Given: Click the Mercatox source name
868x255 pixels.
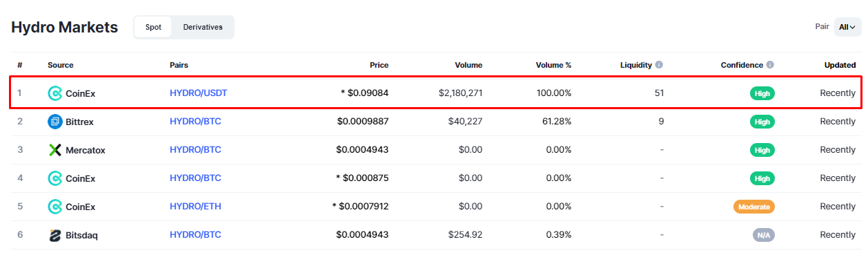Looking at the screenshot, I should (86, 150).
